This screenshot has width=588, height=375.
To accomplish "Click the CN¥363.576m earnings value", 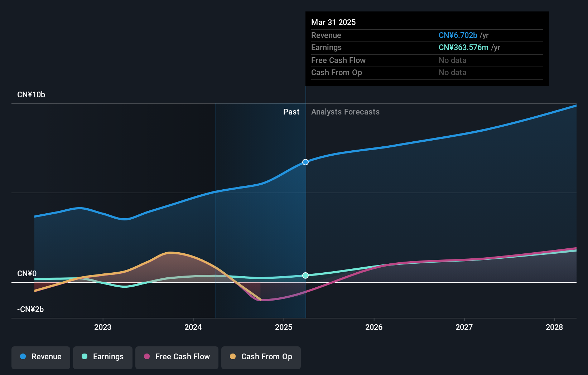I will [463, 47].
